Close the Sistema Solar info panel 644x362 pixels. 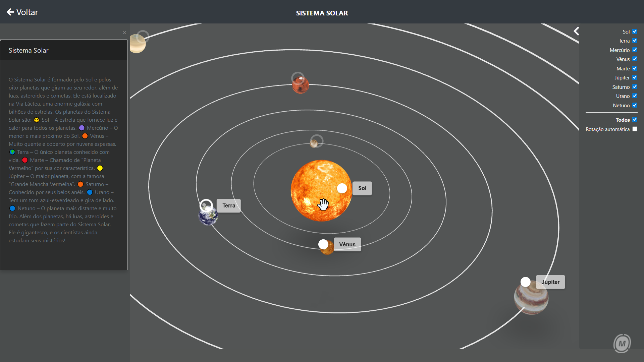124,33
